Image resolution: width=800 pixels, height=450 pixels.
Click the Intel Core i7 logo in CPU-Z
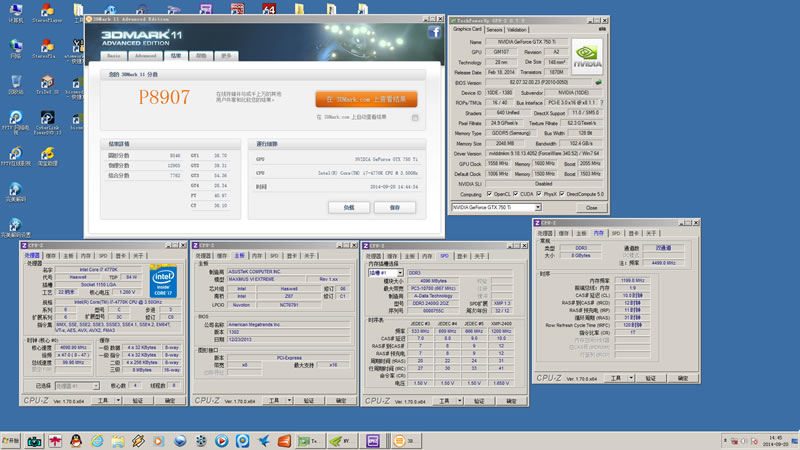[162, 280]
